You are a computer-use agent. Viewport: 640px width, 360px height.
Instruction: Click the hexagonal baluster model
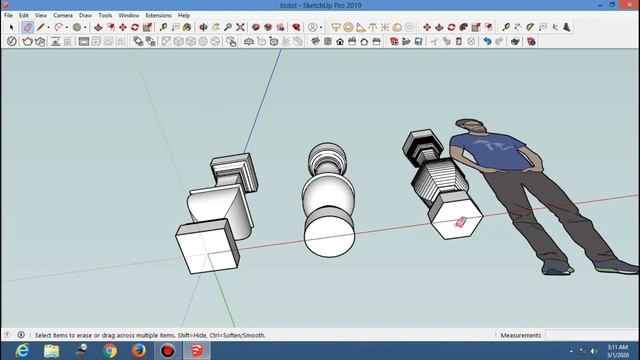(442, 184)
